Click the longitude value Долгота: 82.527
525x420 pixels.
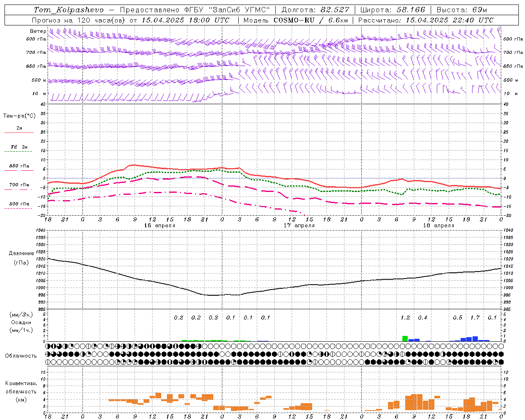tap(316, 10)
